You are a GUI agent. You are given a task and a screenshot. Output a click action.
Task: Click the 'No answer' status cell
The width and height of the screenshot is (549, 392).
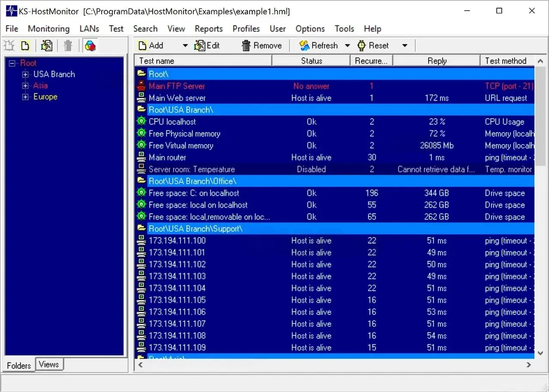point(311,86)
